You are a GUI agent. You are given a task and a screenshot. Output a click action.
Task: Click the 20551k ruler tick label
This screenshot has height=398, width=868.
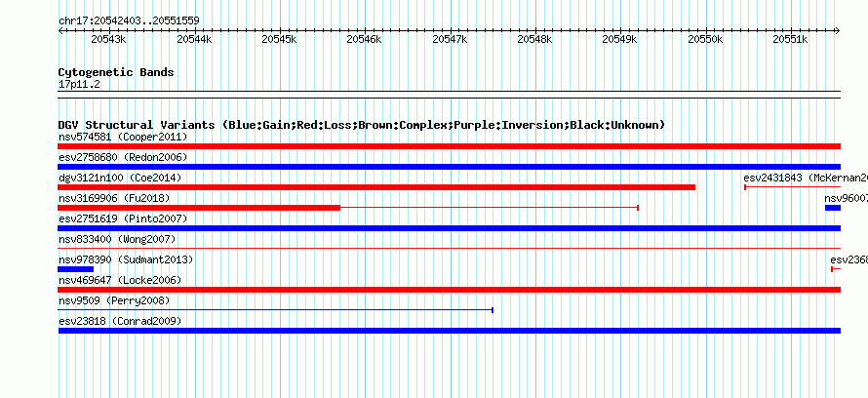pos(791,40)
